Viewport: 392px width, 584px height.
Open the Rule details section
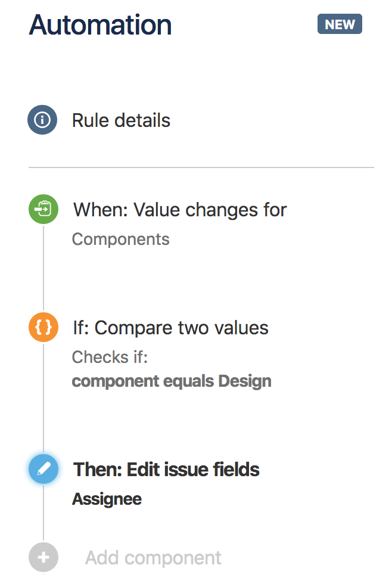pos(120,120)
